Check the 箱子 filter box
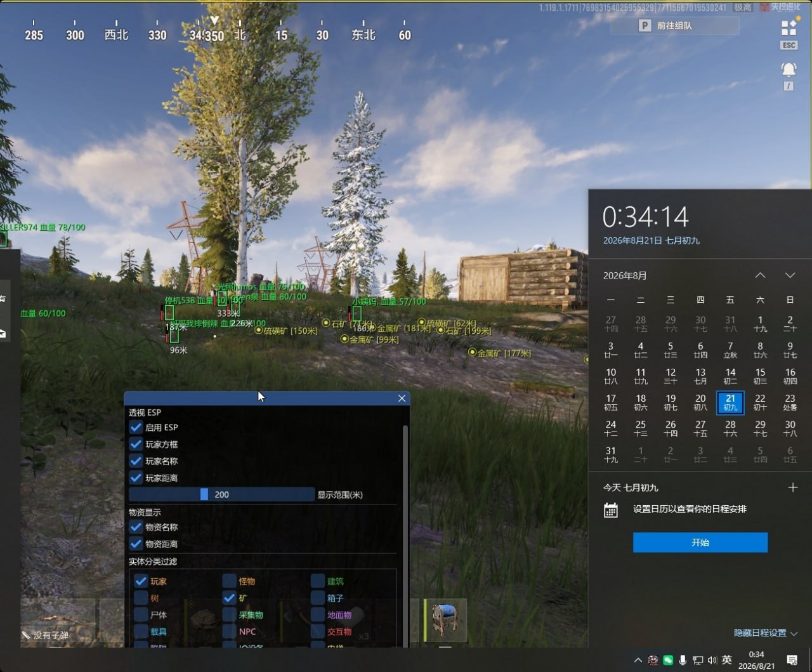 click(x=317, y=598)
